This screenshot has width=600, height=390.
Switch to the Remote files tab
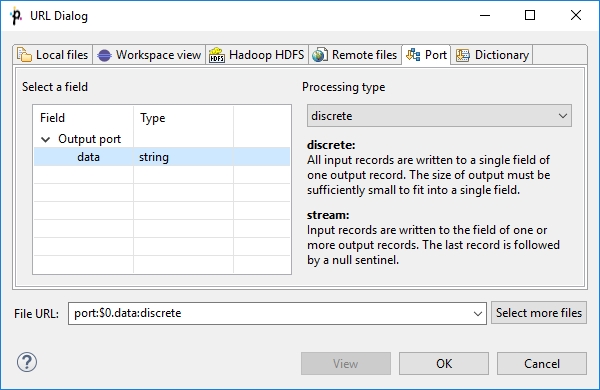(x=355, y=55)
